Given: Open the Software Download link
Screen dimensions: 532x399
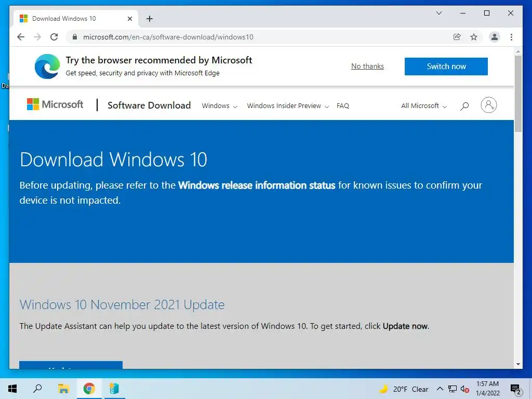Looking at the screenshot, I should (x=149, y=105).
